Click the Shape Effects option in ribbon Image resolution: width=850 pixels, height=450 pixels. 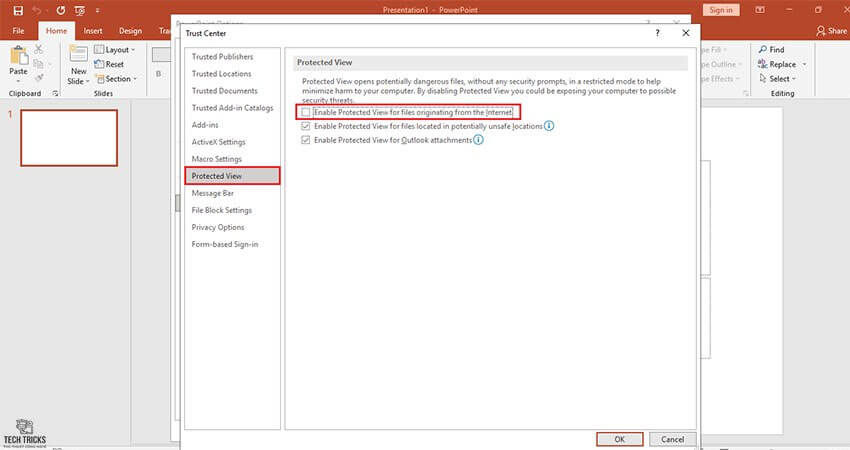tap(720, 79)
